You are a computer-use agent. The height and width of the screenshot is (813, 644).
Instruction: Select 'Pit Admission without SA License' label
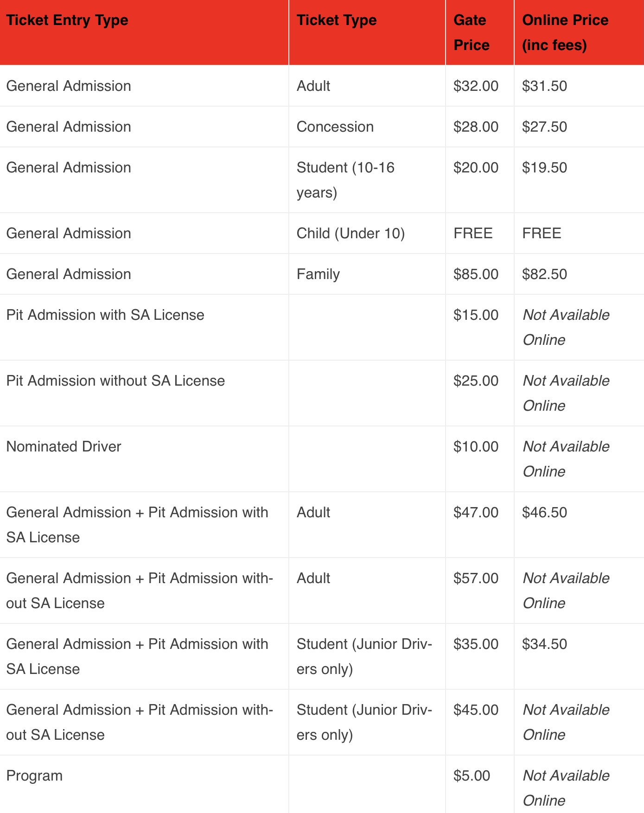click(x=115, y=381)
